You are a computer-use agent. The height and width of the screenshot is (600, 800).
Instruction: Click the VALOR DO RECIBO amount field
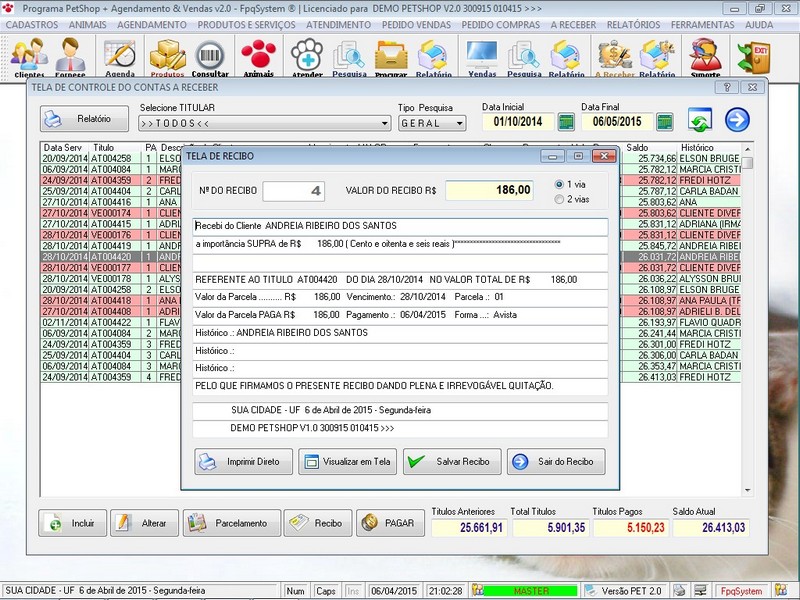point(489,190)
